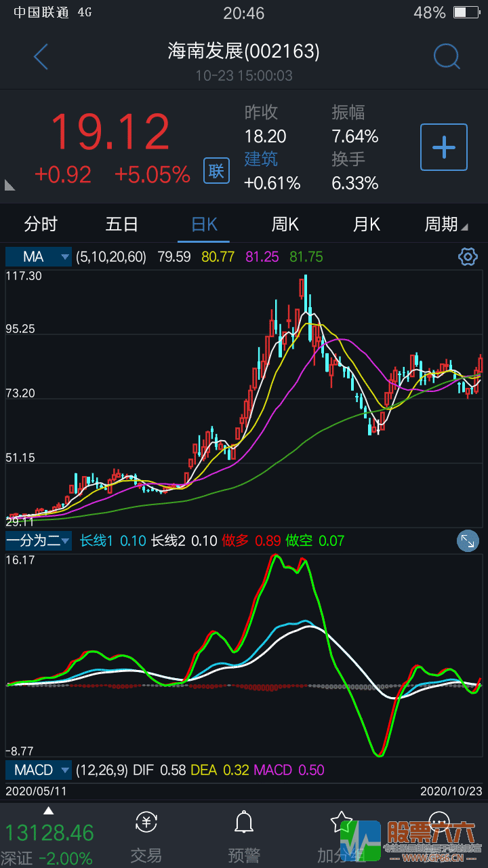Tap MA60 value 81.75
The width and height of the screenshot is (488, 868).
(306, 257)
